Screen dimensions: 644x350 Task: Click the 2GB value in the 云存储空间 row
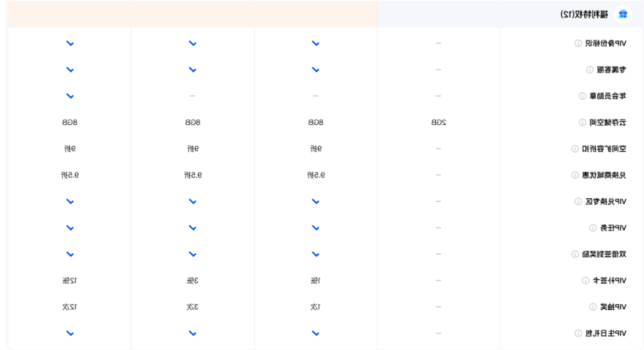(x=438, y=122)
